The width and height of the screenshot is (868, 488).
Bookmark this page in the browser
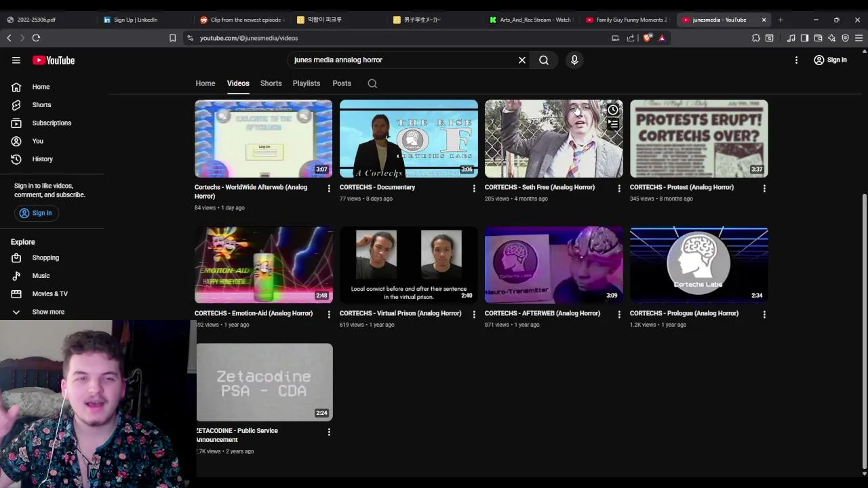point(172,38)
